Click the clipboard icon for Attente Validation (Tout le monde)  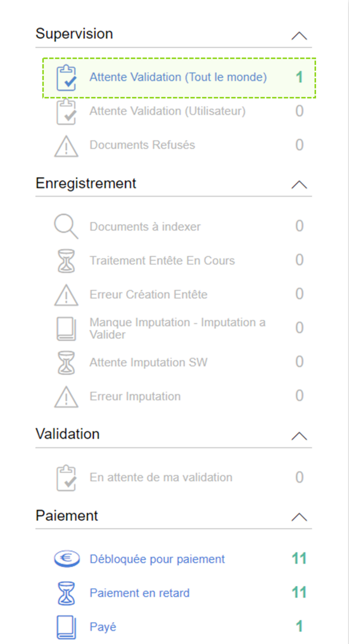tap(66, 78)
